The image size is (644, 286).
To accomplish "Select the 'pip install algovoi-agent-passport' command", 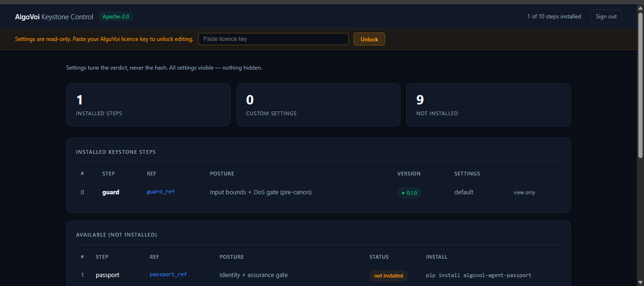I will [x=479, y=275].
